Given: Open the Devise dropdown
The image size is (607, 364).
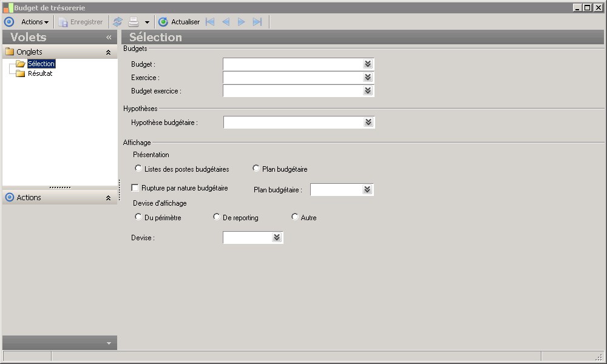Looking at the screenshot, I should tap(277, 238).
